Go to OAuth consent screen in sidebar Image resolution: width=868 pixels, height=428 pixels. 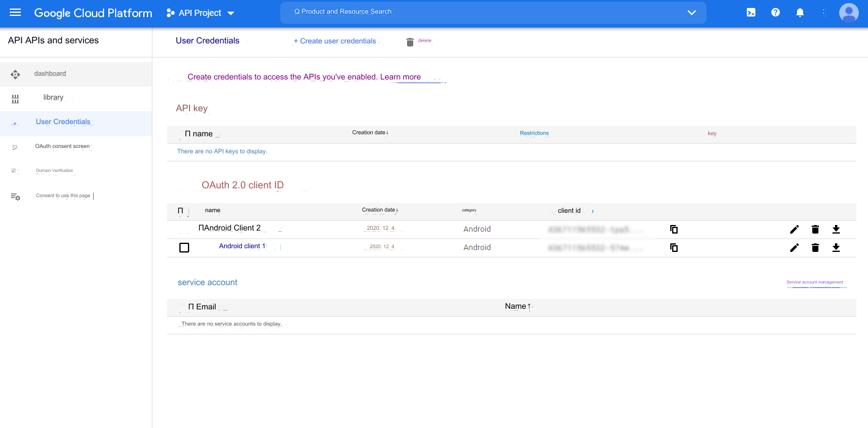click(62, 147)
